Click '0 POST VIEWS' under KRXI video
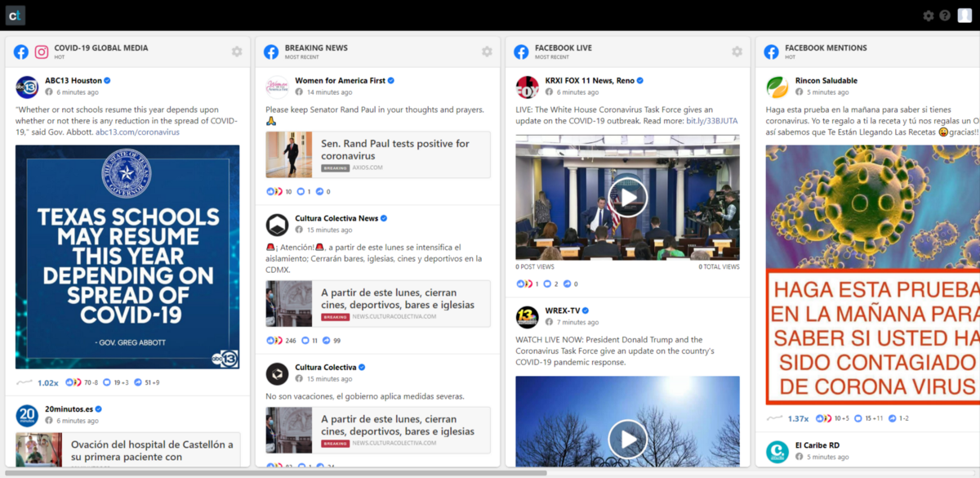The image size is (980, 478). click(535, 267)
